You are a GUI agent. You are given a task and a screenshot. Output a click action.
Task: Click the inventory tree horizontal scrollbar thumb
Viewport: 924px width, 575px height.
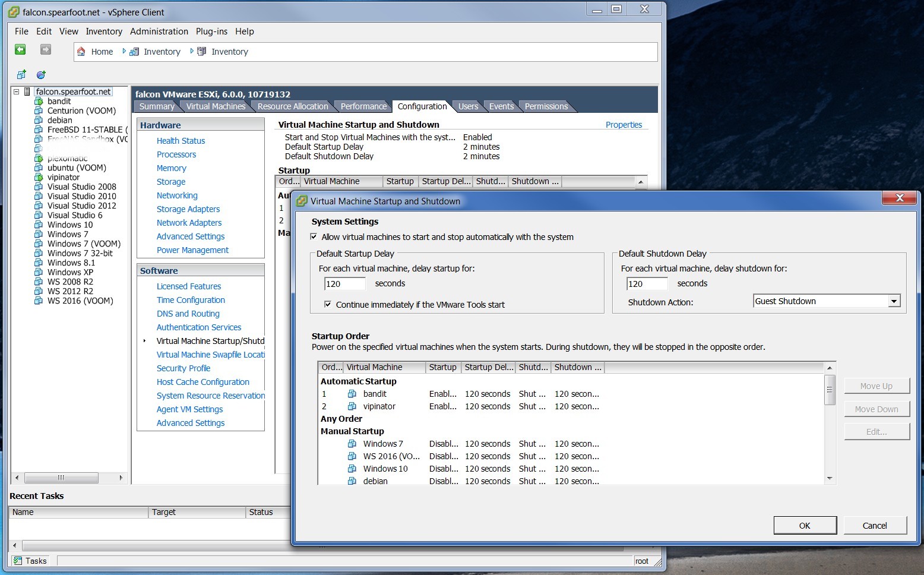(x=61, y=478)
